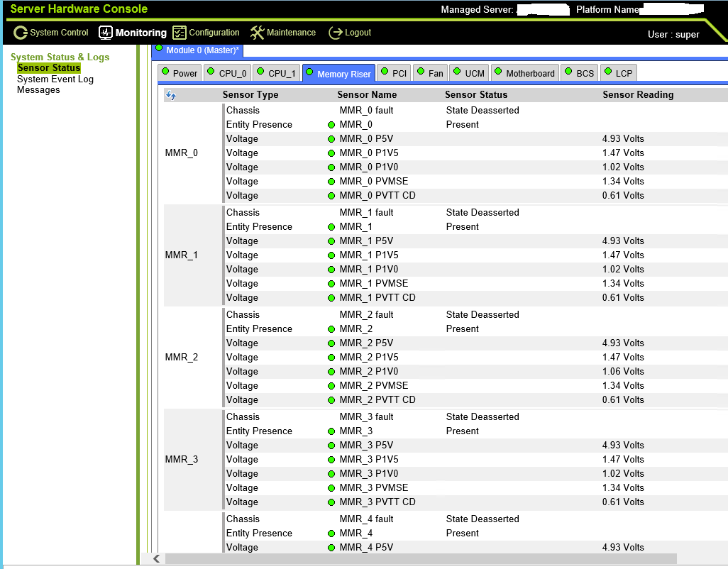Click green status dot for MMR_0 P5V

click(x=331, y=139)
